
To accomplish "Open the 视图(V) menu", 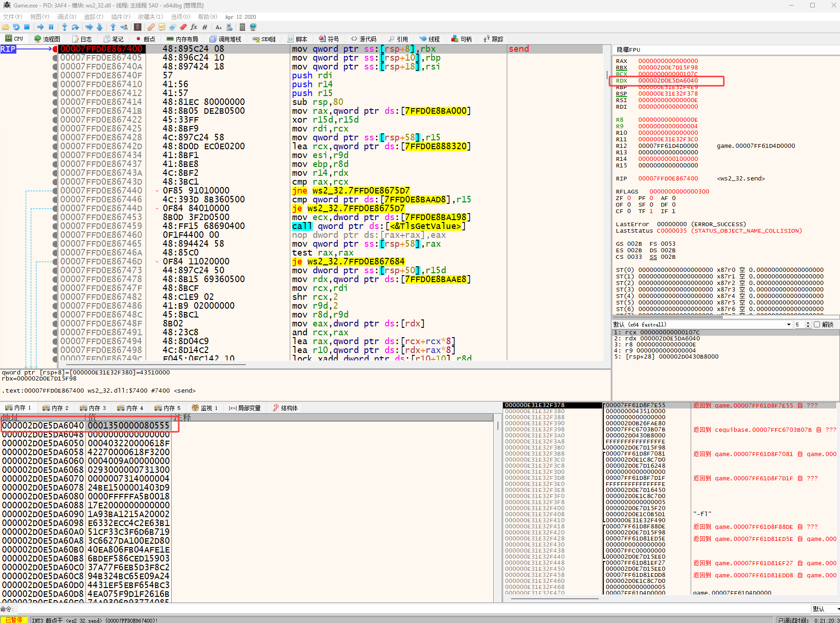I will pyautogui.click(x=40, y=17).
